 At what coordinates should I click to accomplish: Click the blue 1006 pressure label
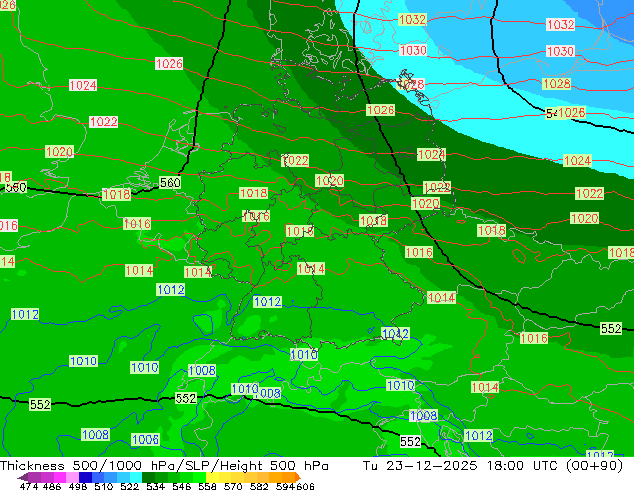(x=145, y=439)
